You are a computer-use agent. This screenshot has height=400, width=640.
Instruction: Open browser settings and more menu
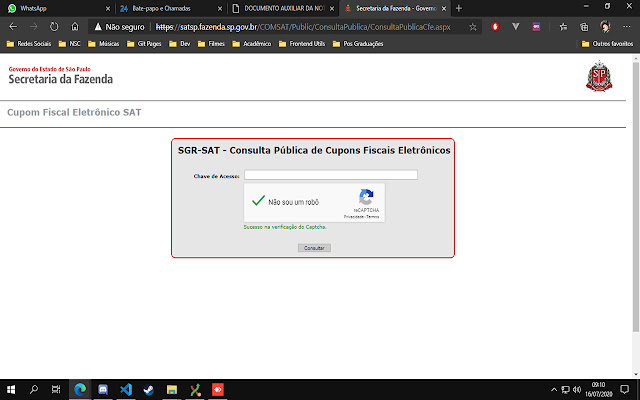click(627, 27)
